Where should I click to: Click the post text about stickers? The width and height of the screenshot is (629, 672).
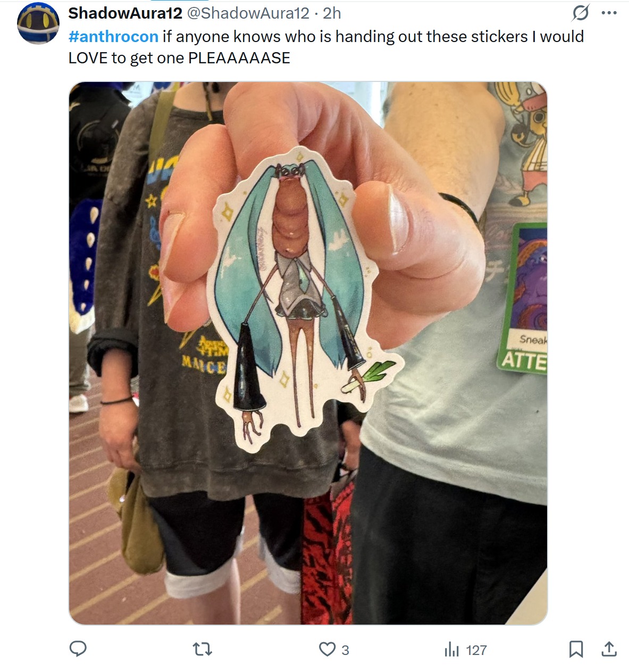[x=326, y=47]
